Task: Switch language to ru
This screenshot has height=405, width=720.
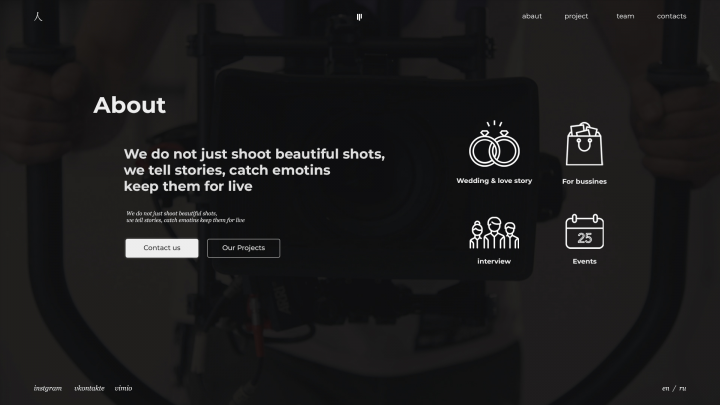Action: 683,388
